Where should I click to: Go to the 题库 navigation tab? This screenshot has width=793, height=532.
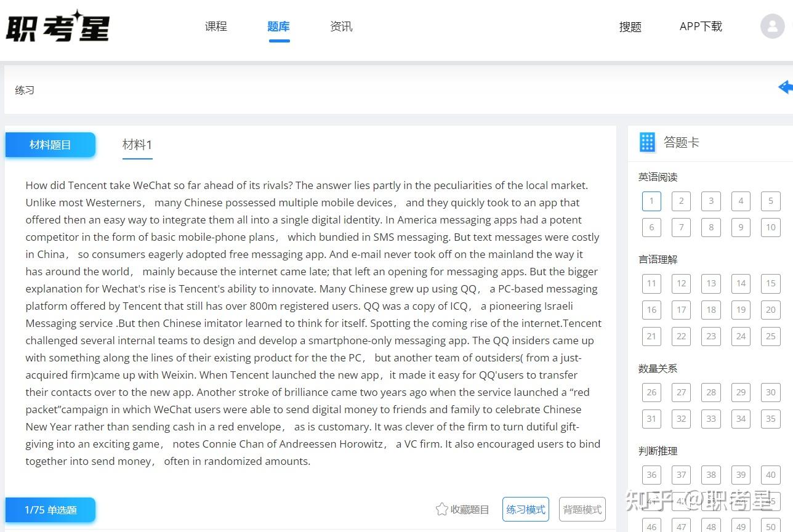click(x=279, y=26)
